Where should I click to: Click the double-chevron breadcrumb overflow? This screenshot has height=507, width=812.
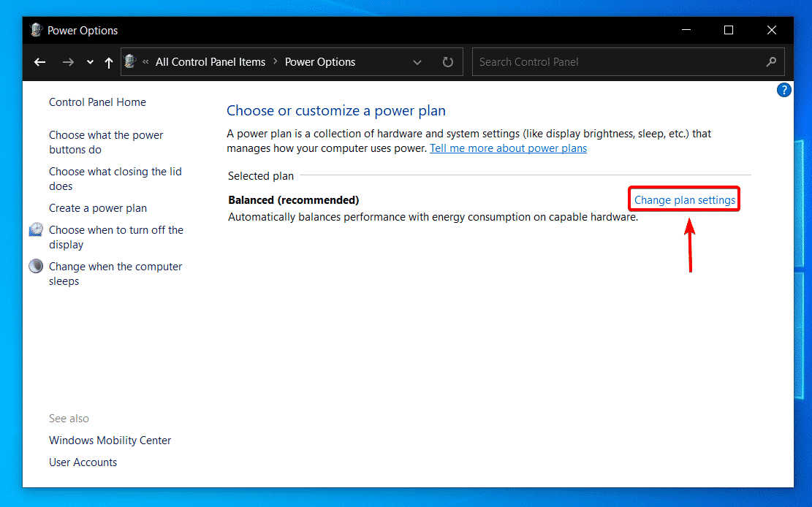coord(145,61)
